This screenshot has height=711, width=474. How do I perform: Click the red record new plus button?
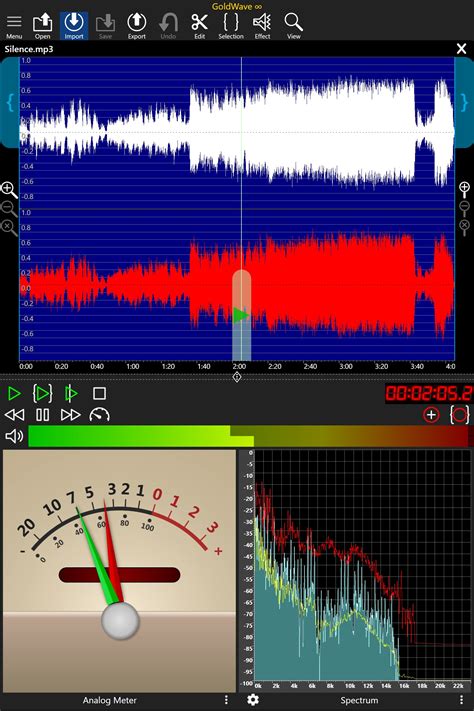click(x=431, y=415)
